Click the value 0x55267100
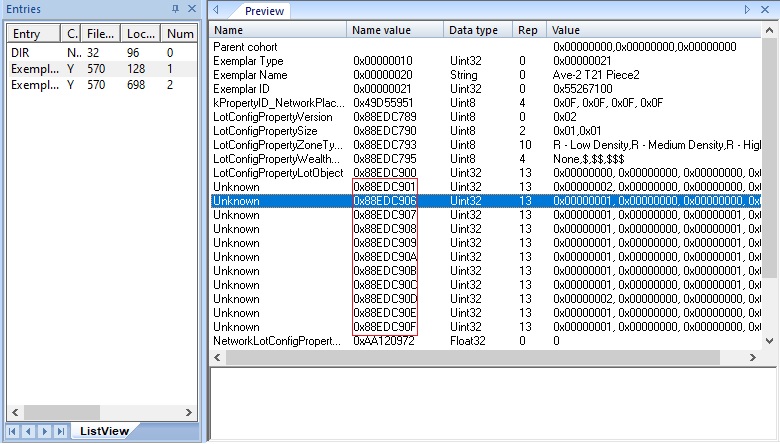The width and height of the screenshot is (780, 444). click(x=583, y=89)
